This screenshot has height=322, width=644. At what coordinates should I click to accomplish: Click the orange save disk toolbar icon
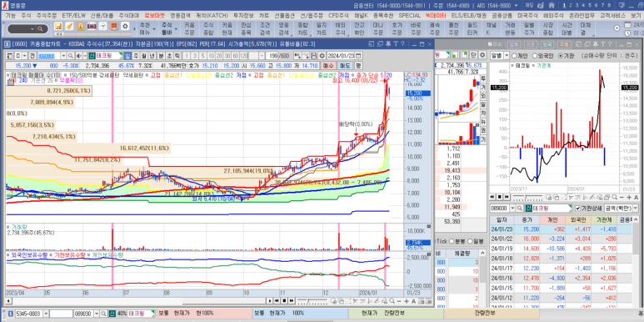(58, 27)
